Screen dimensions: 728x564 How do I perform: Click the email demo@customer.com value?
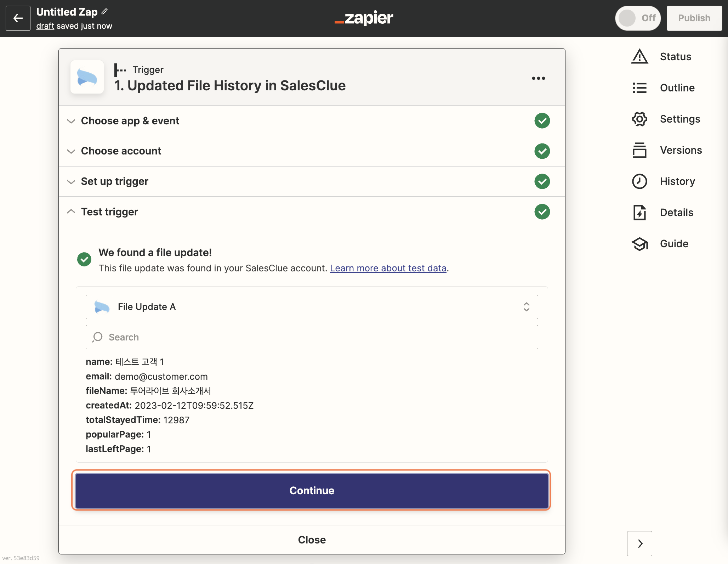pyautogui.click(x=161, y=377)
